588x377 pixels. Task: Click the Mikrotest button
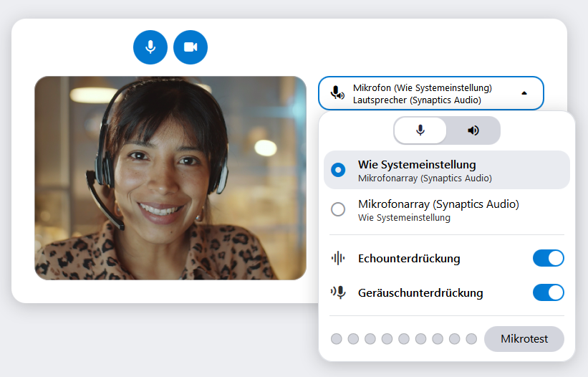(524, 339)
